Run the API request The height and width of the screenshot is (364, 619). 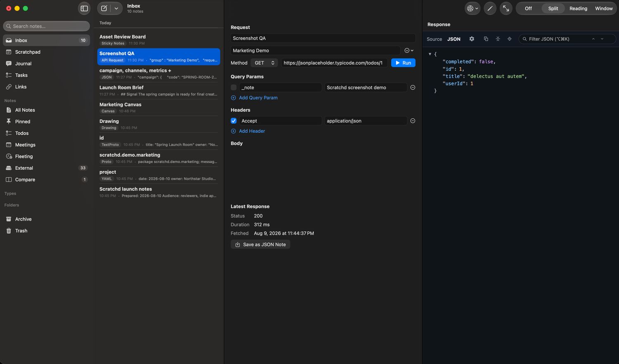403,63
